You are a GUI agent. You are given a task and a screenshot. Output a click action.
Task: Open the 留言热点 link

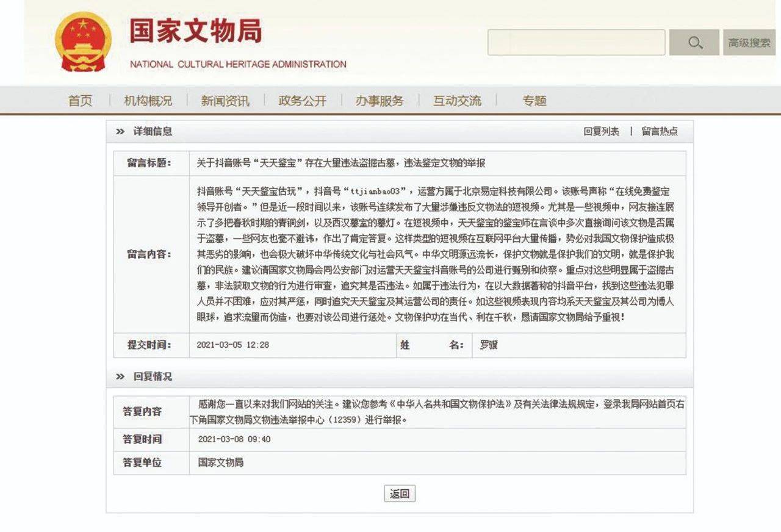pos(660,131)
